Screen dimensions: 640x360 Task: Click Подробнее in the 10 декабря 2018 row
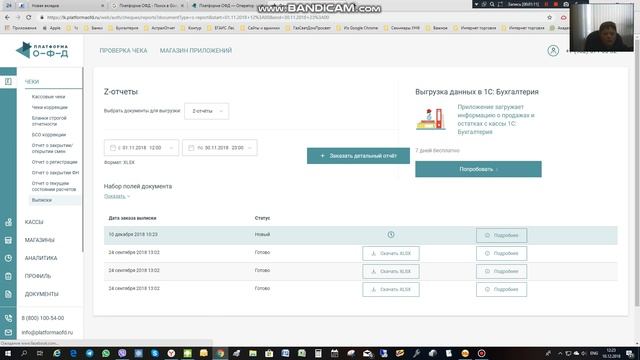click(501, 236)
